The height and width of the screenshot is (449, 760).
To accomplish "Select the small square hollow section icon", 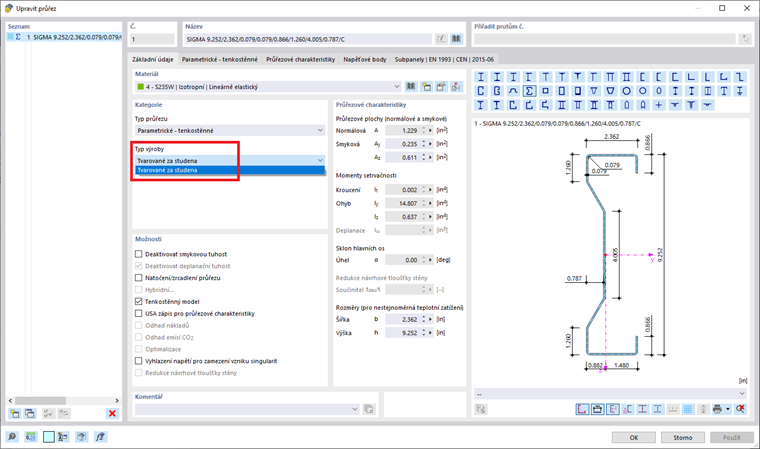I will (545, 91).
